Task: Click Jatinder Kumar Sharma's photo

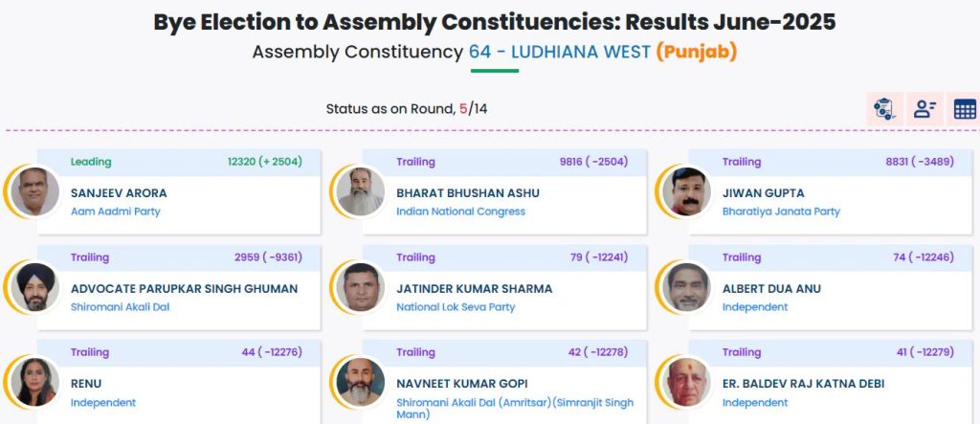Action: pos(362,285)
